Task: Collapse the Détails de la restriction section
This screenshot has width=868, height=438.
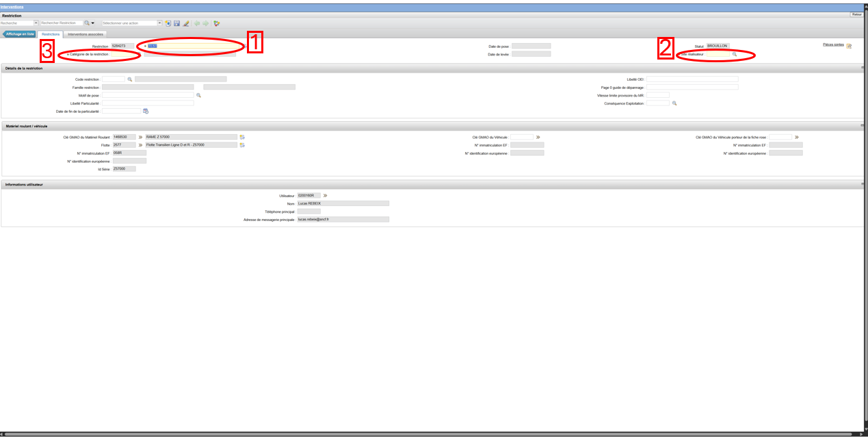Action: 863,68
